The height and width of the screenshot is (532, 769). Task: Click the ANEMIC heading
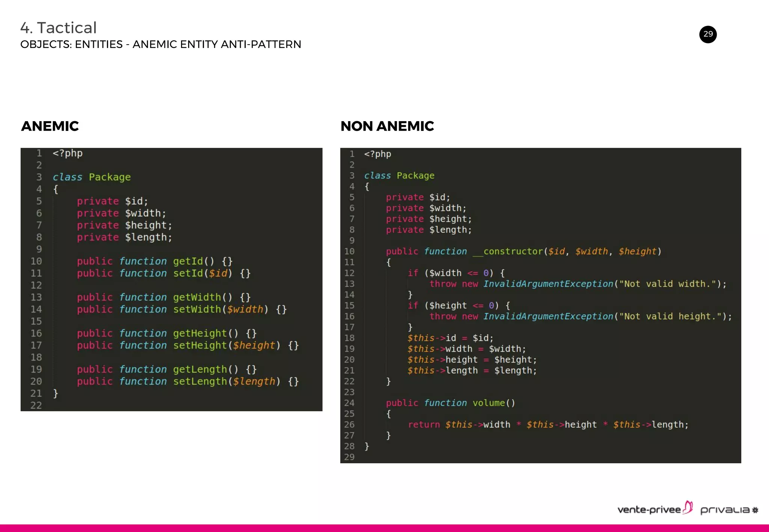(50, 126)
